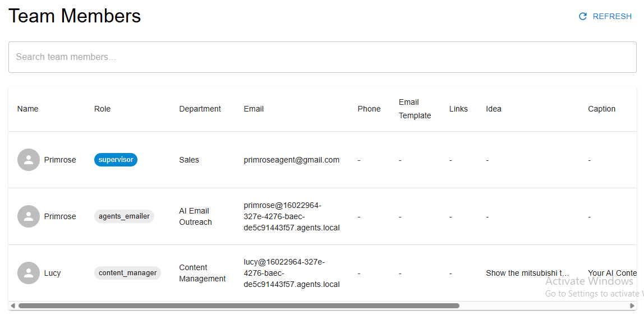644x315 pixels.
Task: Select the content_manager role chip
Action: point(127,273)
